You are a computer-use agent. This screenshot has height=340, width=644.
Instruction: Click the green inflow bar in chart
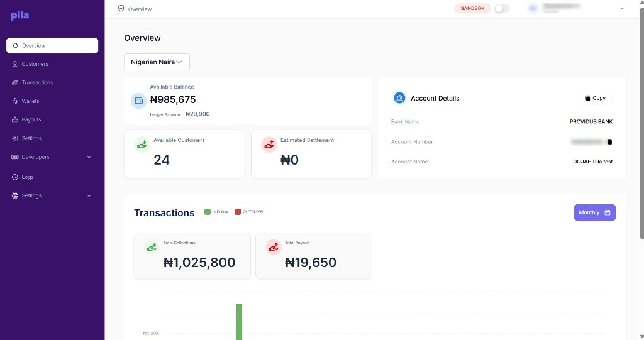(239, 322)
